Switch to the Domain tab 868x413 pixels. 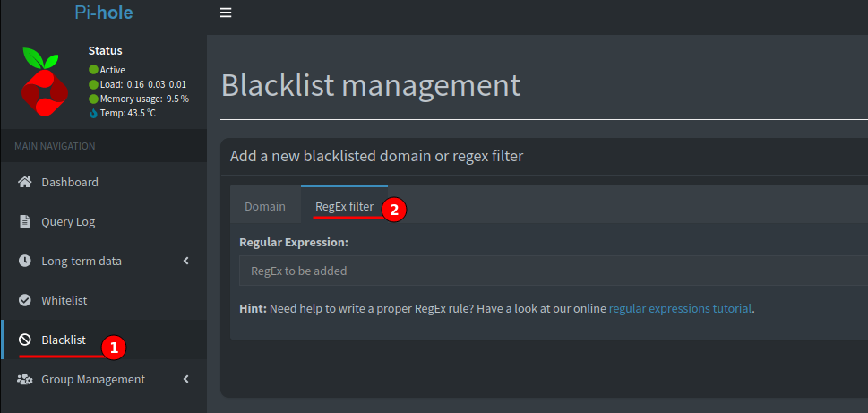pyautogui.click(x=265, y=206)
